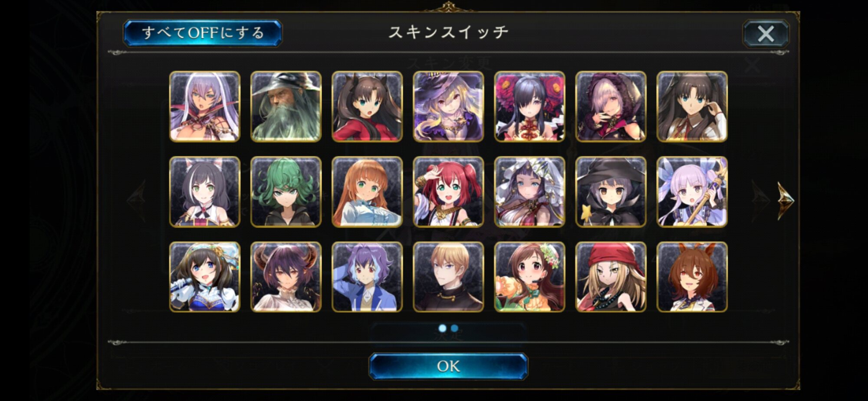Pick the girl with golden staff skin
The image size is (868, 401).
(x=692, y=192)
